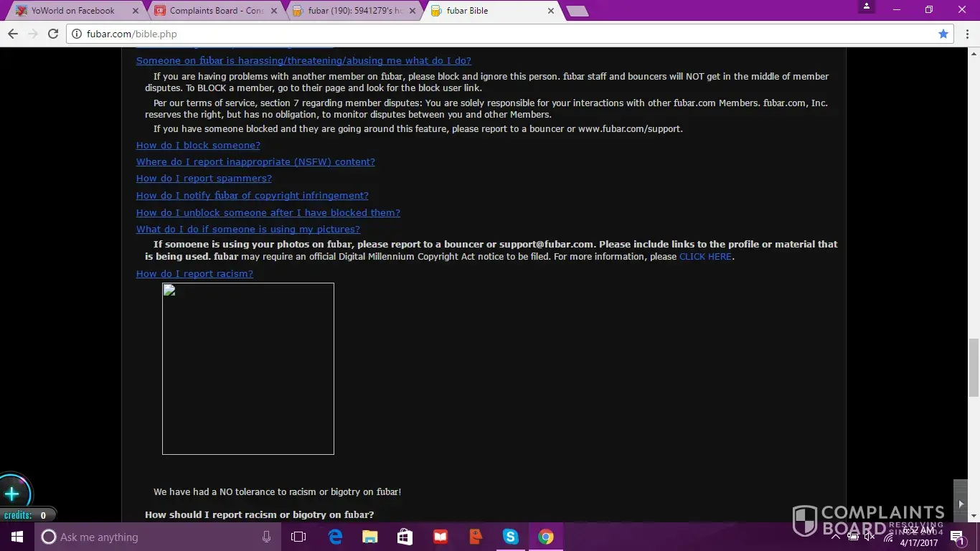Close the fubar Bible tab
This screenshot has height=551, width=980.
pos(551,11)
